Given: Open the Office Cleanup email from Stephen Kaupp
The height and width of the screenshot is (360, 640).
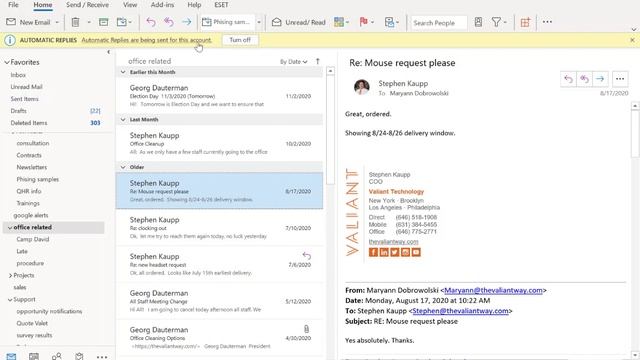Looking at the screenshot, I should tap(220, 143).
